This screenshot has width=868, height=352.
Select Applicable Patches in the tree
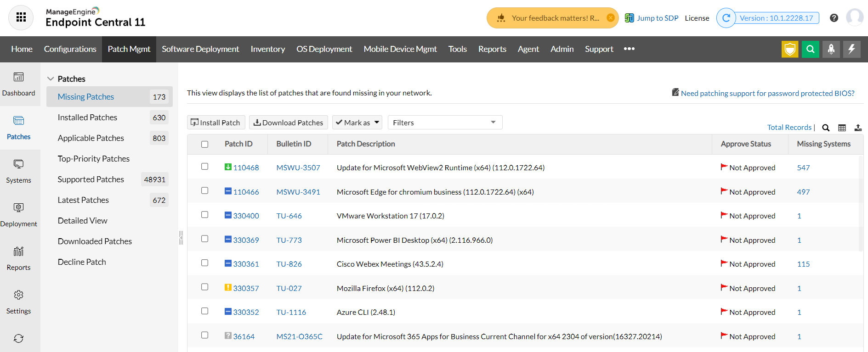pos(109,138)
